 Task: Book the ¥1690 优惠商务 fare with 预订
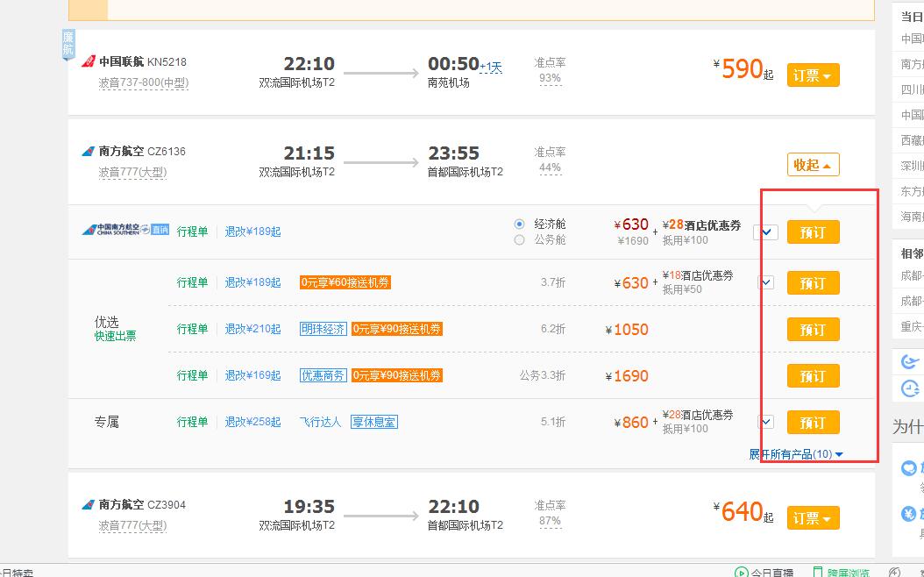click(x=814, y=376)
